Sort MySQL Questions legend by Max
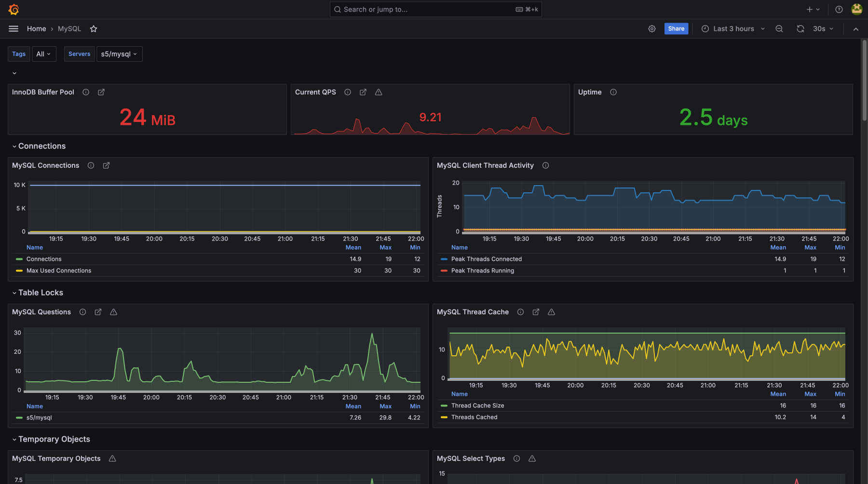This screenshot has height=484, width=868. pyautogui.click(x=385, y=406)
